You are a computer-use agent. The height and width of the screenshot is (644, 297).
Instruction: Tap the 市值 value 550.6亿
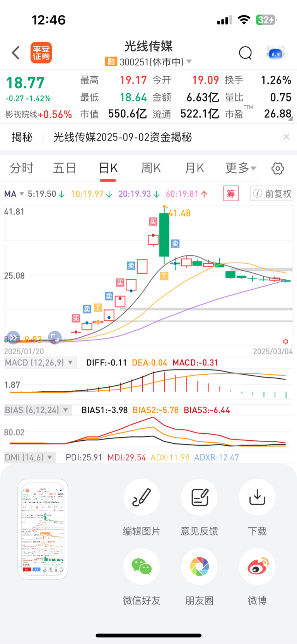(127, 114)
